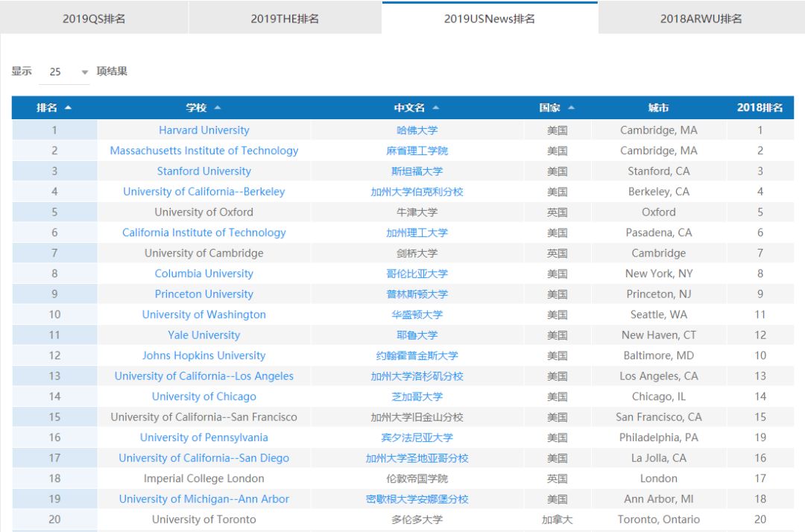Image resolution: width=805 pixels, height=532 pixels.
Task: Click the 麻省理工学院 link
Action: [x=417, y=151]
